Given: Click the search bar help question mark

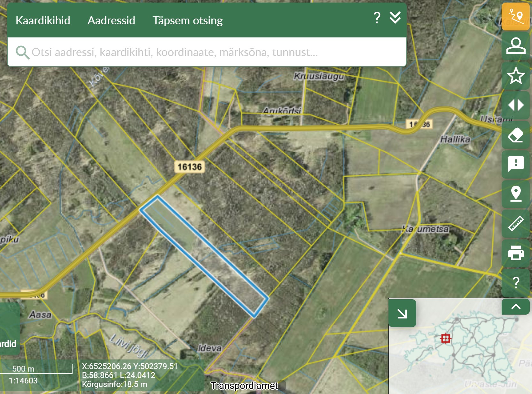Looking at the screenshot, I should click(x=377, y=18).
